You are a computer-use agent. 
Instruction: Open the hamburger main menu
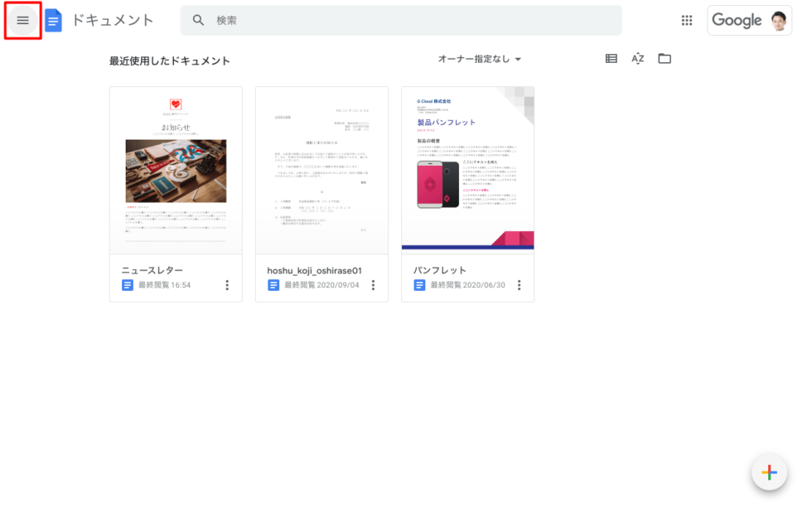(x=22, y=21)
